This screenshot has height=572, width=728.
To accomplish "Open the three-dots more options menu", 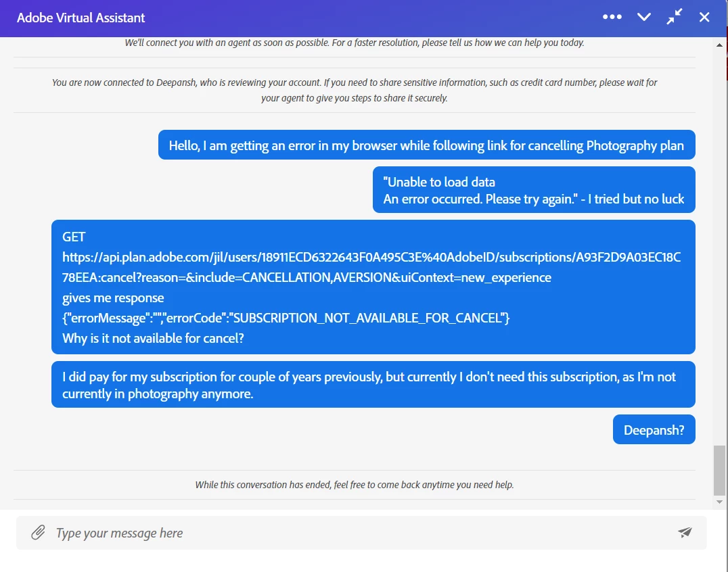I will click(612, 17).
